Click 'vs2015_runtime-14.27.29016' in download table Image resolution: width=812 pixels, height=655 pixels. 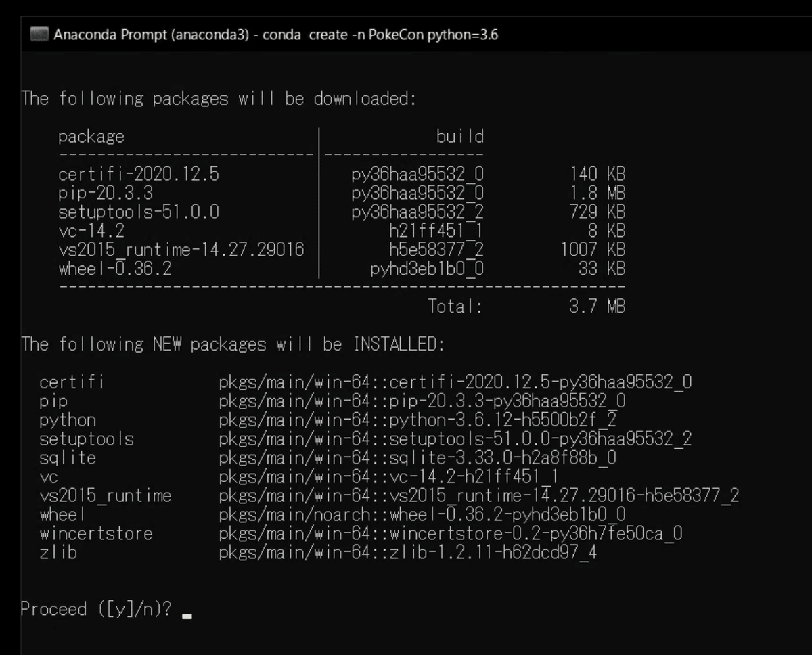pos(181,250)
